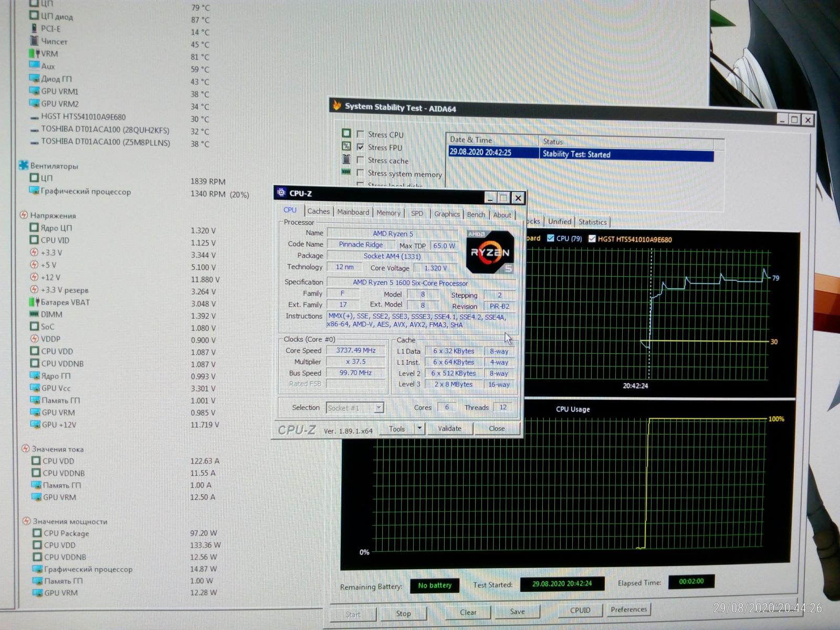
Task: Click the GPU VRM1 sensor icon
Action: (x=34, y=91)
